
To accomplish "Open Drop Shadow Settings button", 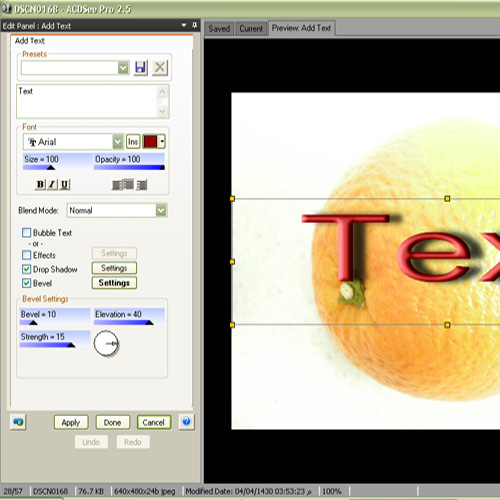I will pos(114,268).
